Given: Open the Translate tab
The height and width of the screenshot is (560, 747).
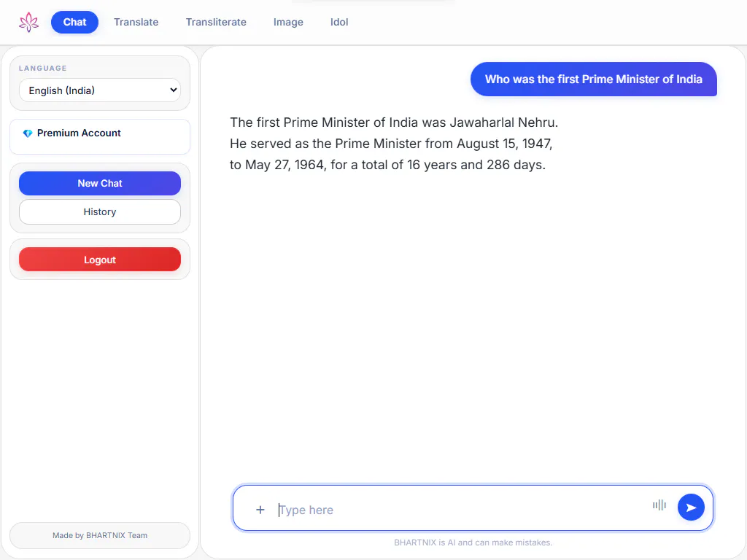Looking at the screenshot, I should tap(136, 23).
